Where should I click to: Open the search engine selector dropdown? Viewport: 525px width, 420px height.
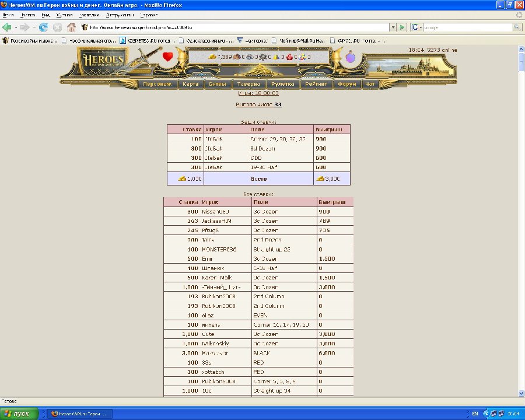(x=416, y=27)
